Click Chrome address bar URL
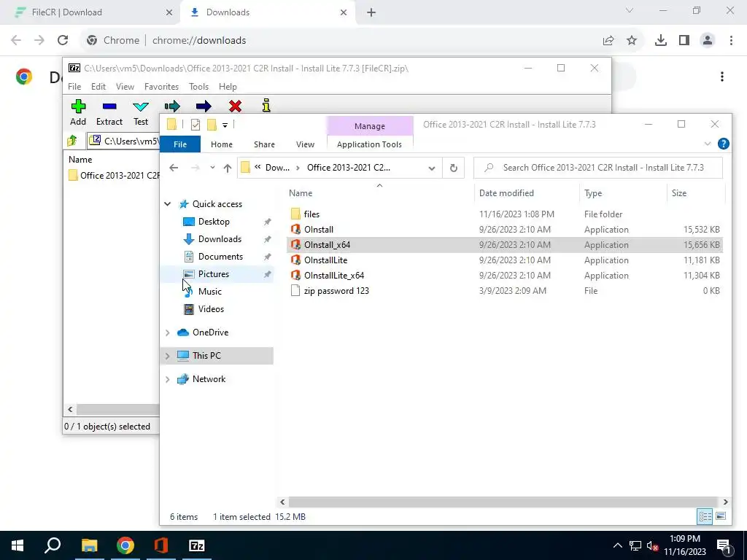Image resolution: width=747 pixels, height=560 pixels. pos(199,41)
